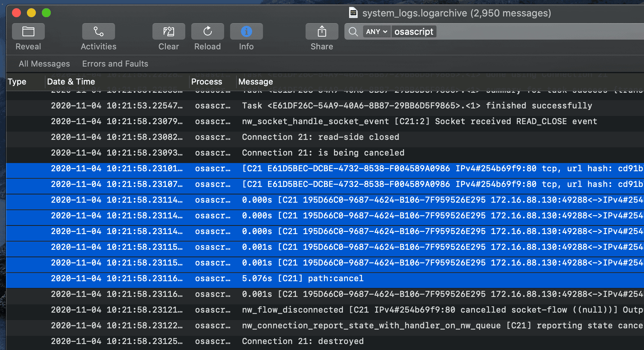This screenshot has width=644, height=350.
Task: Select 'Connection 21: read-side closed' row
Action: coord(325,137)
